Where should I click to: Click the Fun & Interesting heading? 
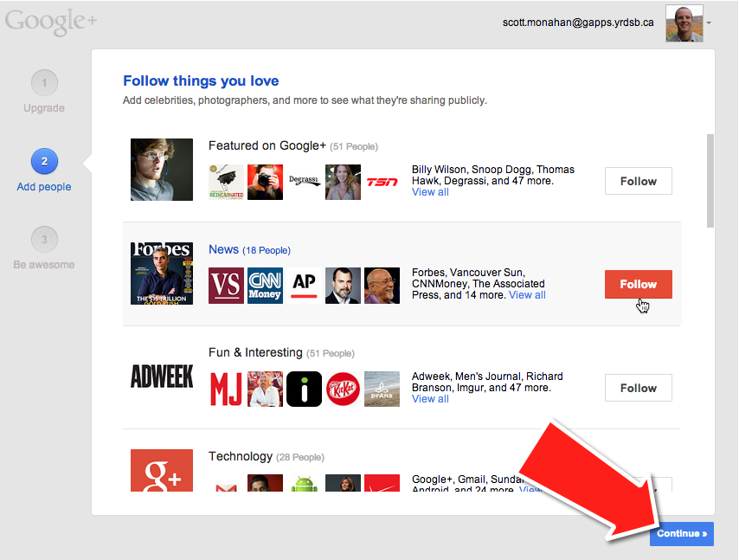pos(255,352)
